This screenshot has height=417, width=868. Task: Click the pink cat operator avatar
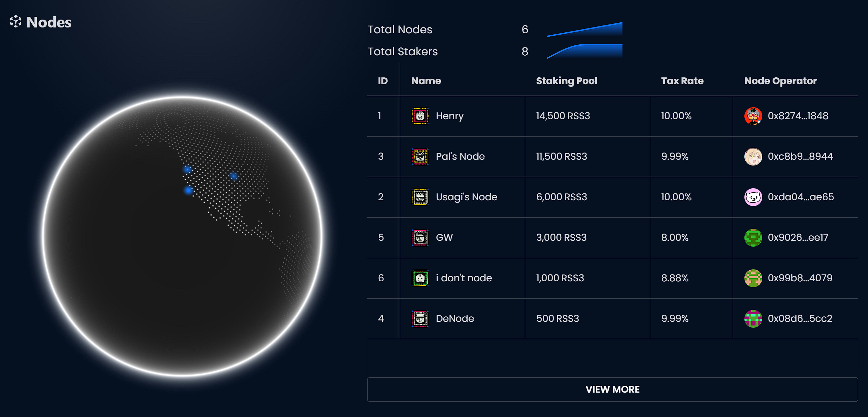click(753, 197)
